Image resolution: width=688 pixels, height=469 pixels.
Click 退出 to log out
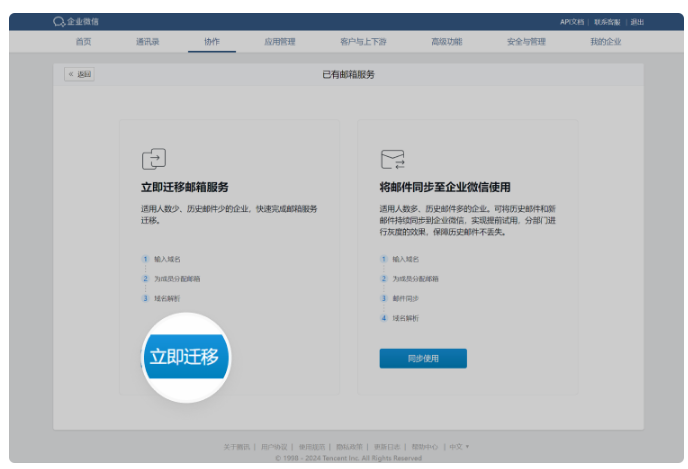[x=637, y=22]
